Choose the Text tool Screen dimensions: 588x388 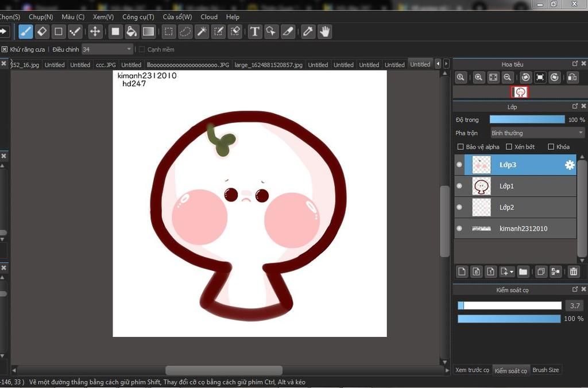coord(255,32)
